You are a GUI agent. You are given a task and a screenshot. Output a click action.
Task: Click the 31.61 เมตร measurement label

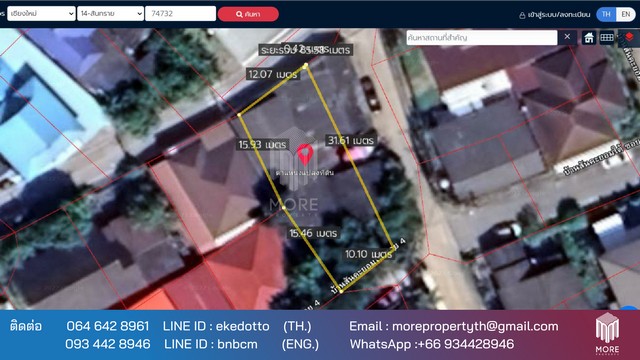coord(351,140)
